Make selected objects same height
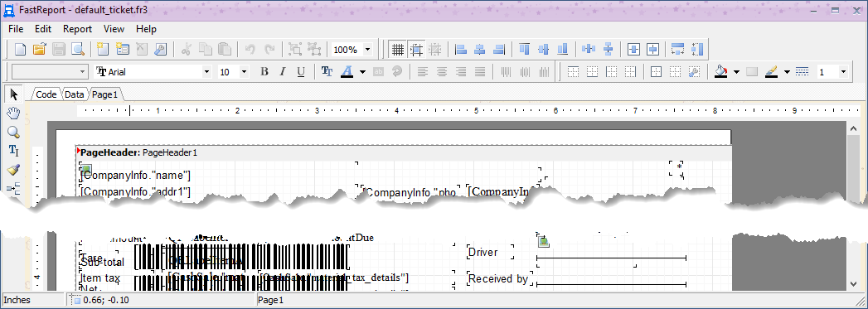868x309 pixels. pos(697,49)
